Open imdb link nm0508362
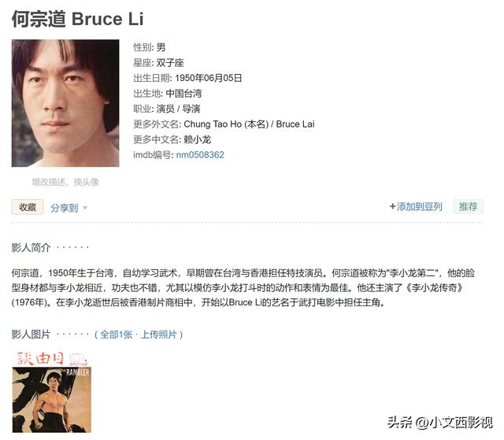Image resolution: width=504 pixels, height=440 pixels. tap(200, 155)
